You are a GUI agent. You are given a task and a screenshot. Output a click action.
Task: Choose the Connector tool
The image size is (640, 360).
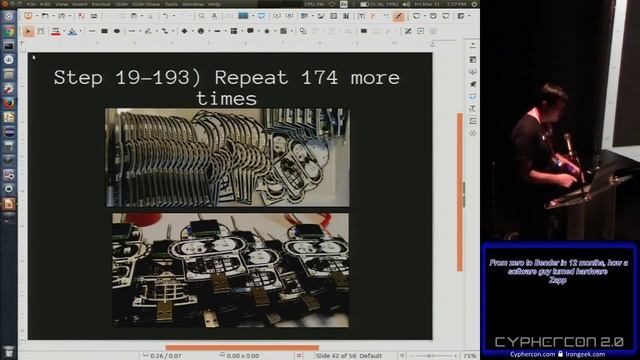point(164,31)
